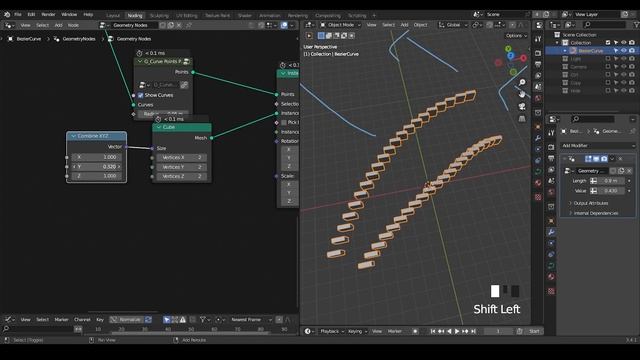This screenshot has height=360, width=640.
Task: Jump to last frame in timeline
Action: 473,331
